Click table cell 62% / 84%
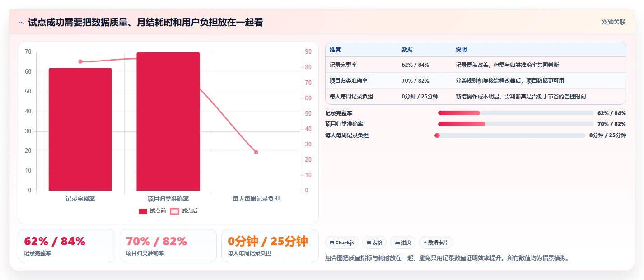 (415, 65)
